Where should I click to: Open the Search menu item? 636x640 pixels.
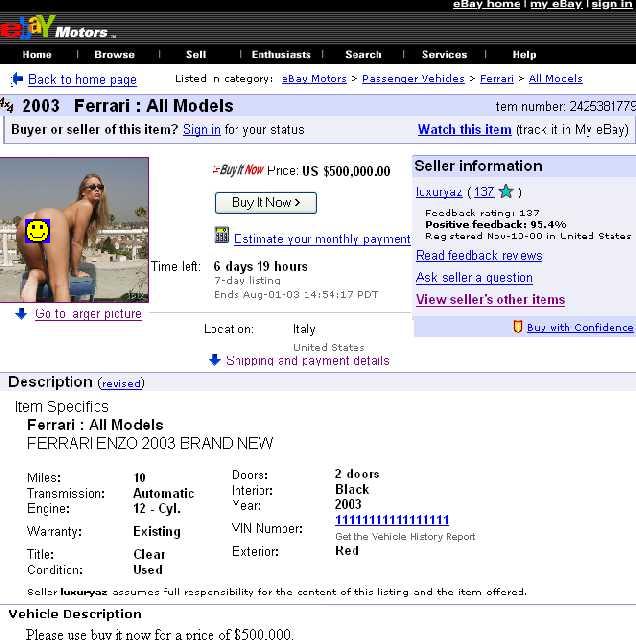pos(363,55)
